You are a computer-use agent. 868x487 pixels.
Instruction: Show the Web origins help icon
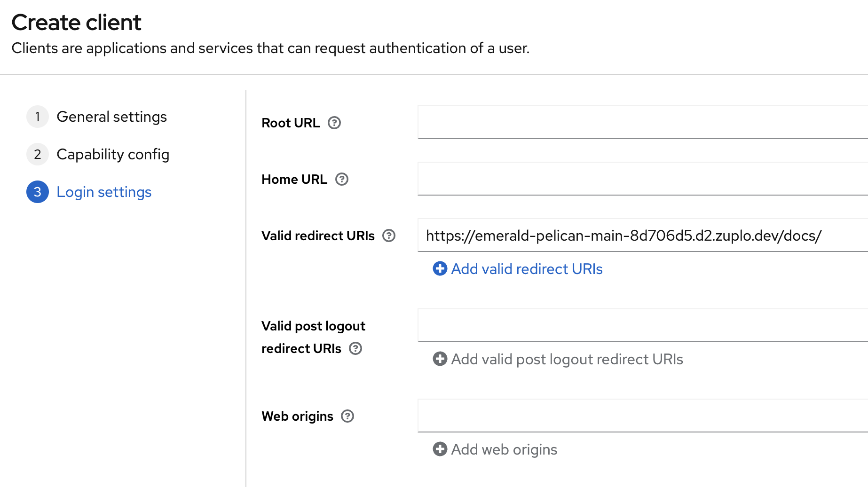pyautogui.click(x=347, y=416)
